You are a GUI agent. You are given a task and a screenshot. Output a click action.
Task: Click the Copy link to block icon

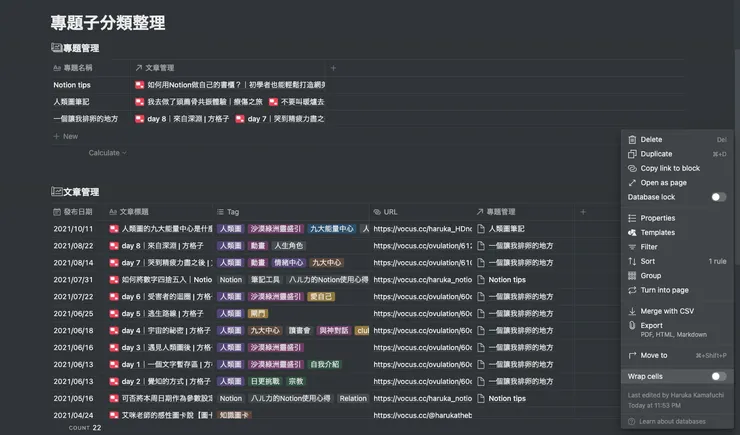click(632, 168)
